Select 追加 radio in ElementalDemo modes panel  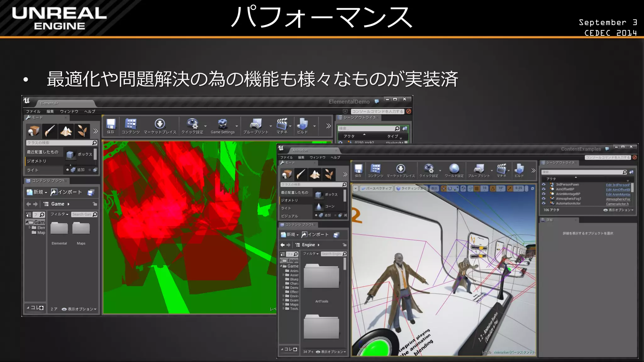[67, 170]
